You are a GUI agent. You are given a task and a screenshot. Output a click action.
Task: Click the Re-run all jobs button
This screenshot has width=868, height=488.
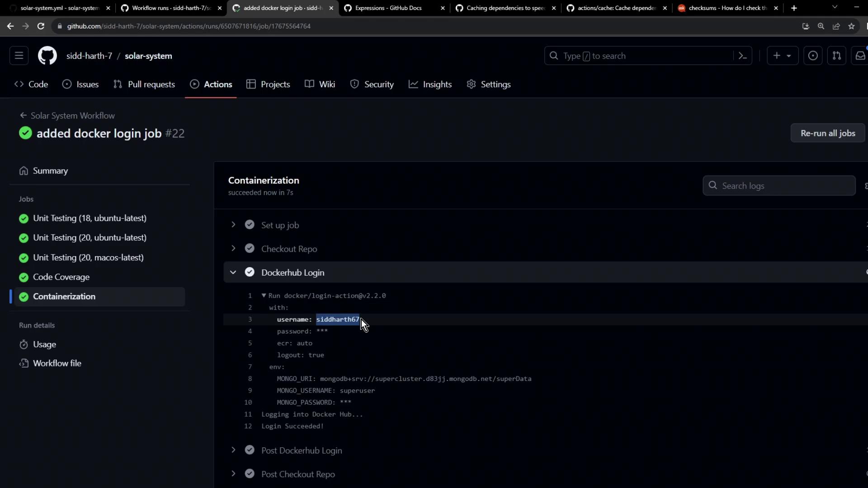[x=827, y=133]
